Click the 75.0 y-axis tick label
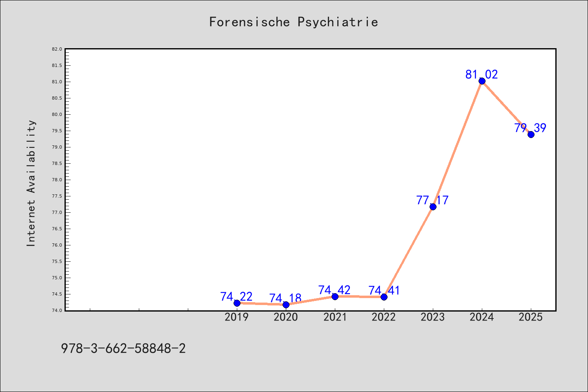The image size is (588, 392). (57, 278)
